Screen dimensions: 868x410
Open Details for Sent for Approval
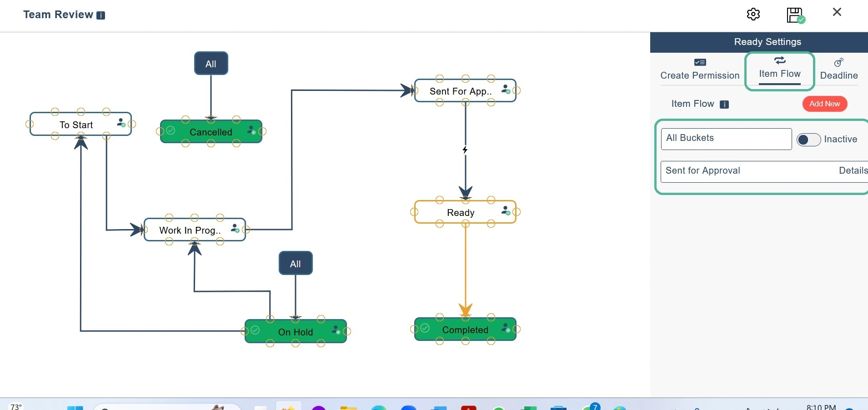pyautogui.click(x=853, y=170)
